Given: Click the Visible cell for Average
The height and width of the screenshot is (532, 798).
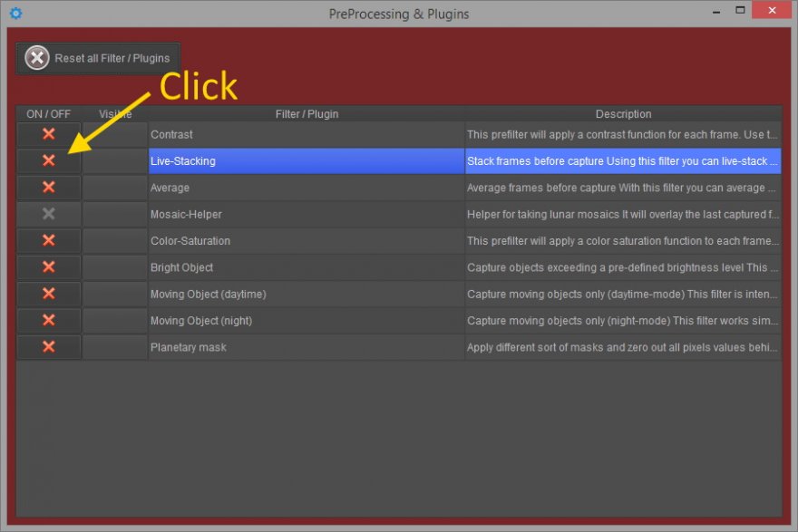Looking at the screenshot, I should pos(115,188).
